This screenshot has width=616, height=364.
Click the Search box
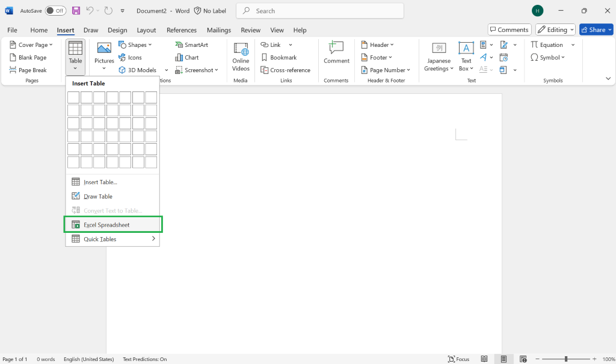[320, 11]
